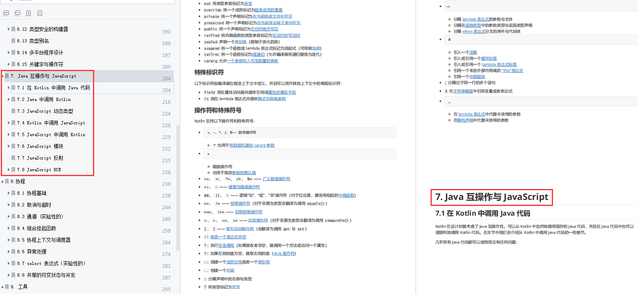Screen dimensions: 644x294
Task: Open the 隐式引用其参数 link
Action: (272, 99)
